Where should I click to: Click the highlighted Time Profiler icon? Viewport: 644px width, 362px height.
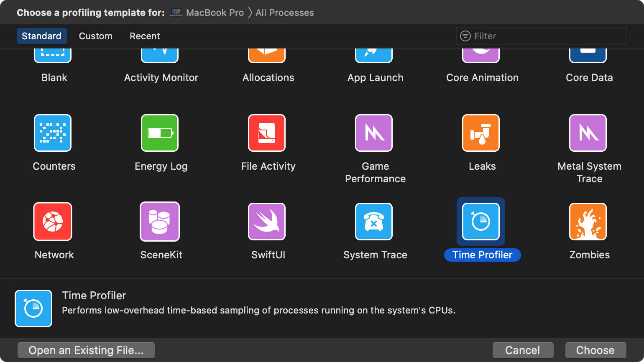(481, 222)
